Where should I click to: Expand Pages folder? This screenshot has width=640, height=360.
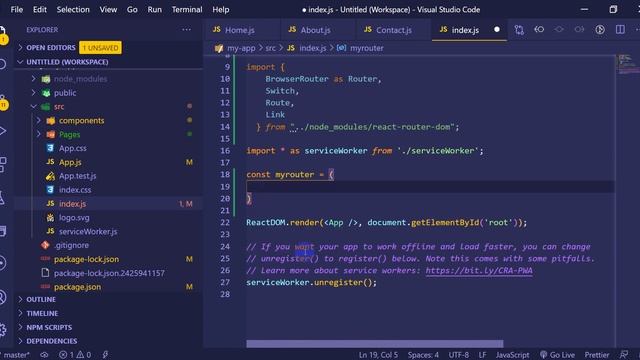click(x=69, y=134)
